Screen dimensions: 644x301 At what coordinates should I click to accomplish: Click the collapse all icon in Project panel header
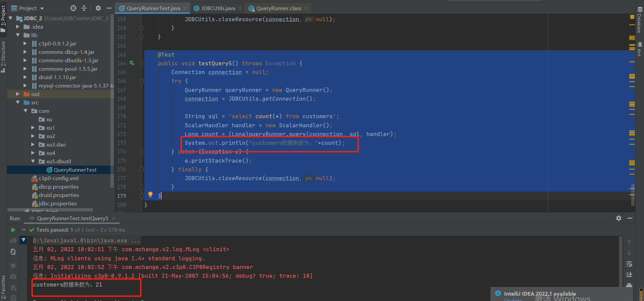[84, 8]
